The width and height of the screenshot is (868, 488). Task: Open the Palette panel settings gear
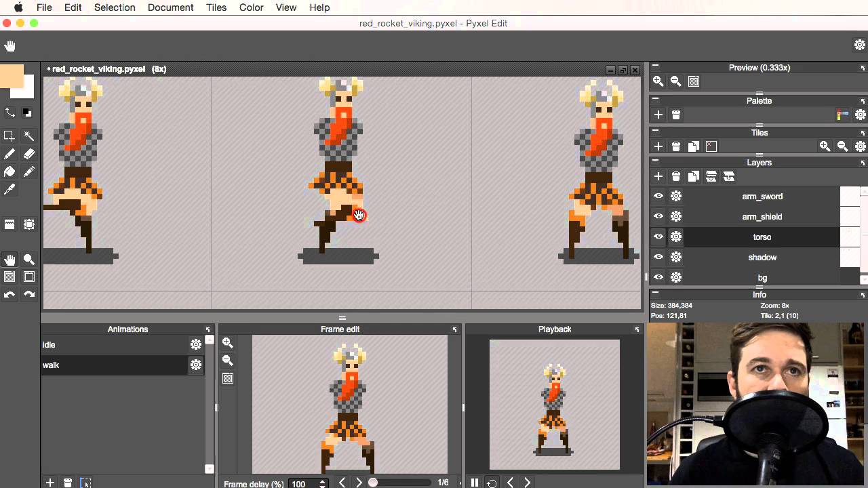860,115
